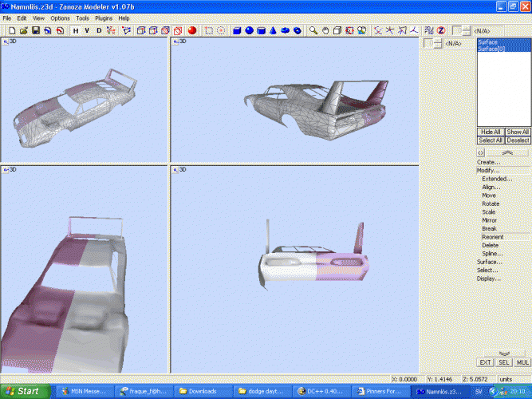532x399 pixels.
Task: Toggle the SEL mode button
Action: [505, 362]
